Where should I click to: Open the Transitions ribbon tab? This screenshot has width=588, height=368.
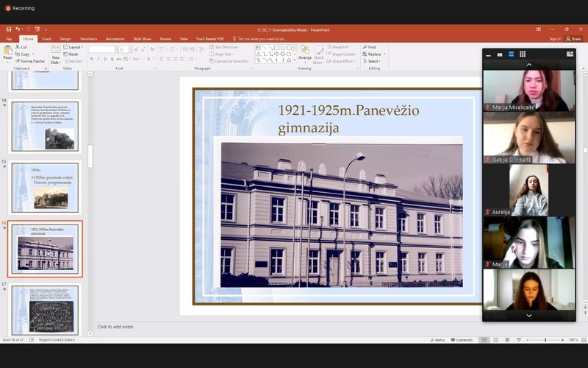[x=88, y=38]
